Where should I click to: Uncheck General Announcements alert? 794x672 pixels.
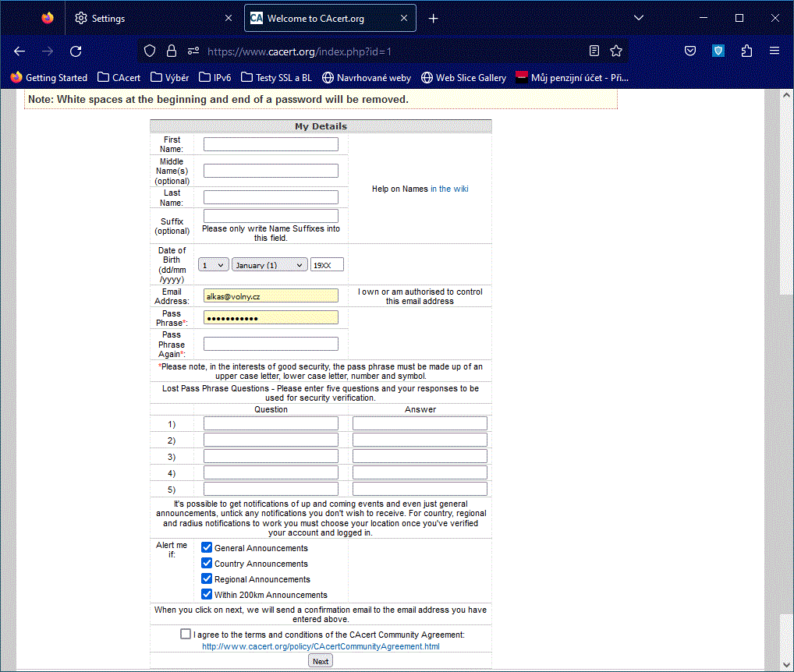pyautogui.click(x=207, y=548)
